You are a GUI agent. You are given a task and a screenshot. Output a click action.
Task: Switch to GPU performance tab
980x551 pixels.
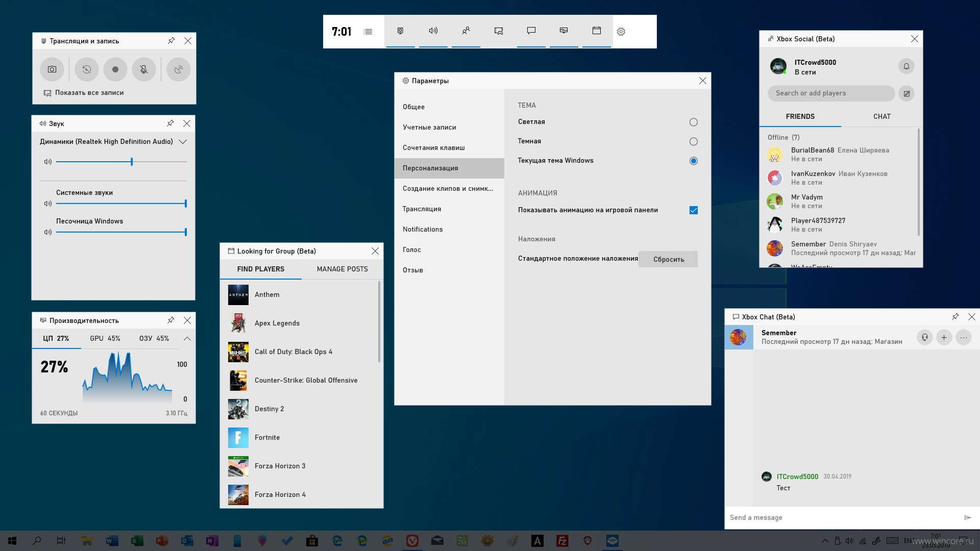[x=105, y=338]
